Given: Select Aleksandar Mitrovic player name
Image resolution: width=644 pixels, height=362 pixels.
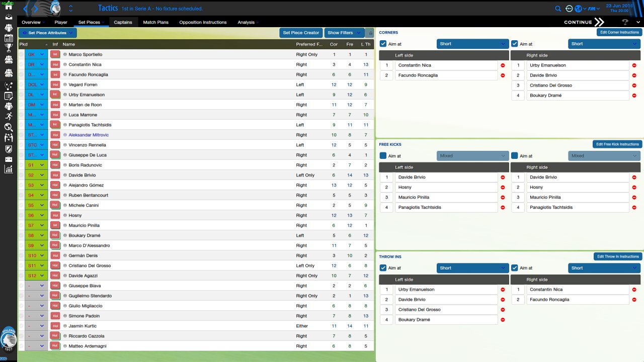Looking at the screenshot, I should coord(89,135).
